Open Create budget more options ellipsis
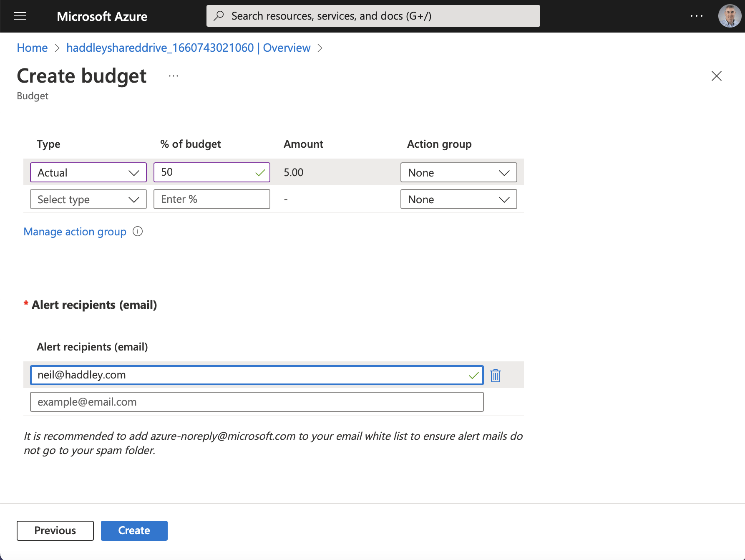The height and width of the screenshot is (560, 745). point(174,76)
